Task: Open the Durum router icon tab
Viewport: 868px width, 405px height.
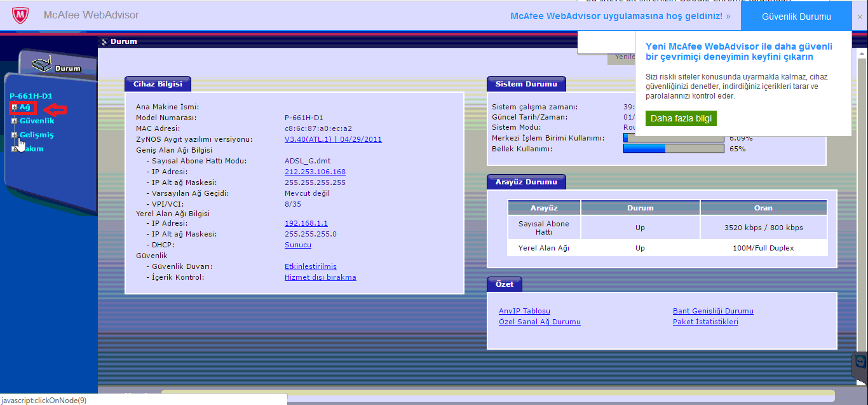Action: (57, 65)
